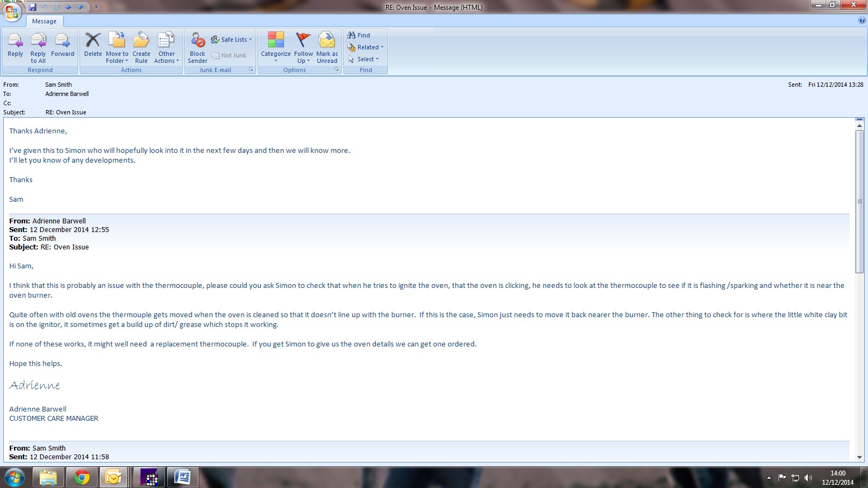
Task: Click the recipient Adrienne Barwell in the To field
Action: point(67,94)
